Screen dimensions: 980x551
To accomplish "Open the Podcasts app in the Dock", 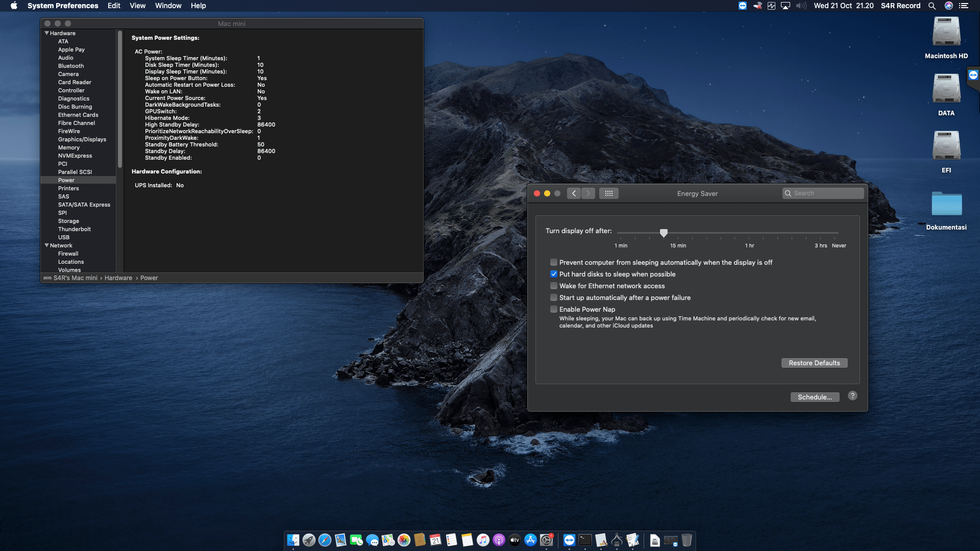I will click(500, 540).
